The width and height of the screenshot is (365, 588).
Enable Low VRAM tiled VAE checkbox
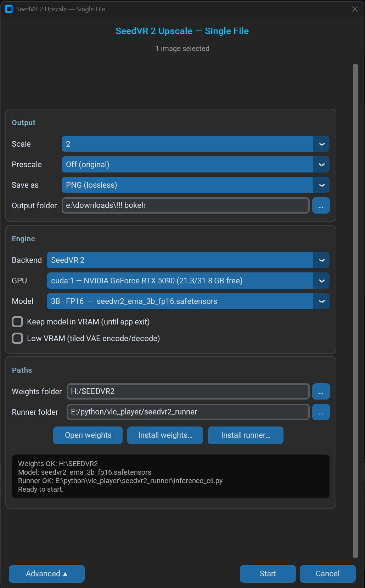click(17, 338)
